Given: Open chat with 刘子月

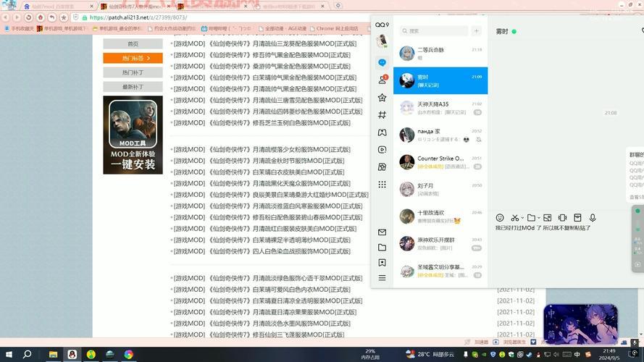Looking at the screenshot, I should click(440, 189).
